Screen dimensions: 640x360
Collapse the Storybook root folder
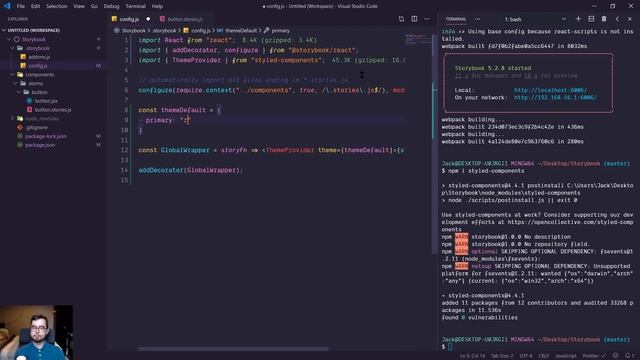click(x=9, y=39)
